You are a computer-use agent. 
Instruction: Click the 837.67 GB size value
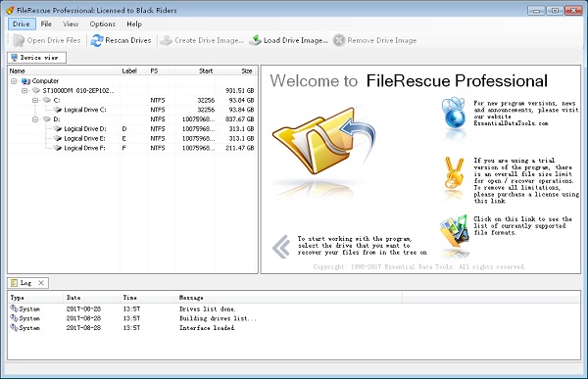240,119
